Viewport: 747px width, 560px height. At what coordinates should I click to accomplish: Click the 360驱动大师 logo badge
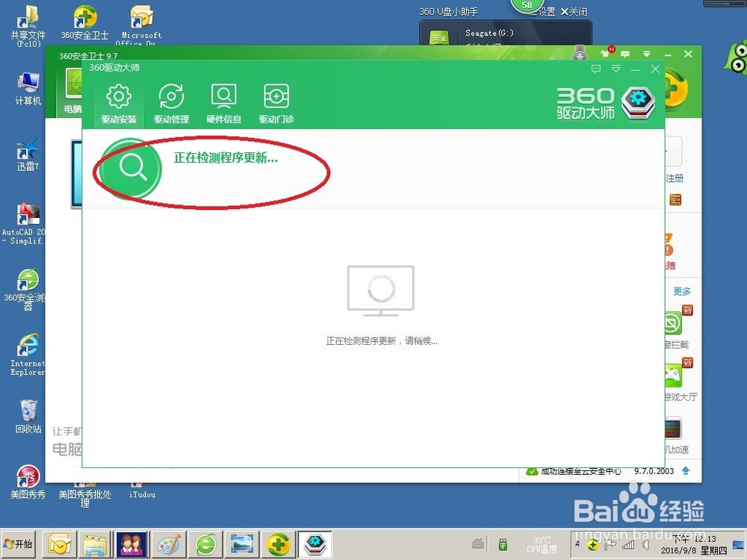point(639,103)
